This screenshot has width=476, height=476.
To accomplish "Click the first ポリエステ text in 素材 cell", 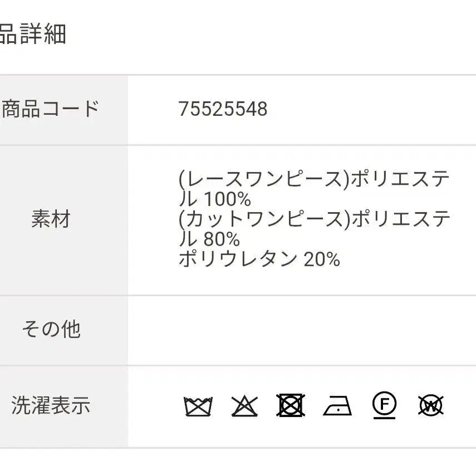I will click(400, 179).
